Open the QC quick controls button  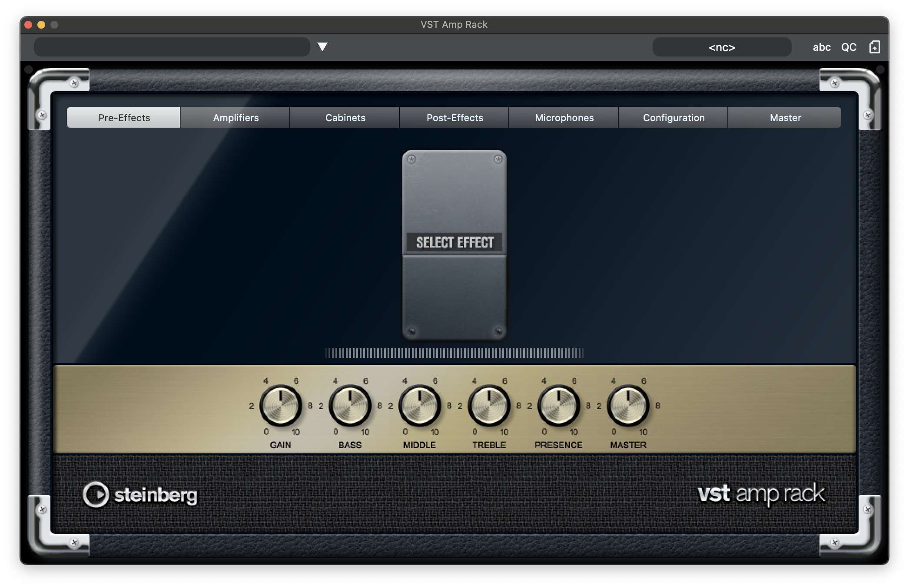point(848,47)
